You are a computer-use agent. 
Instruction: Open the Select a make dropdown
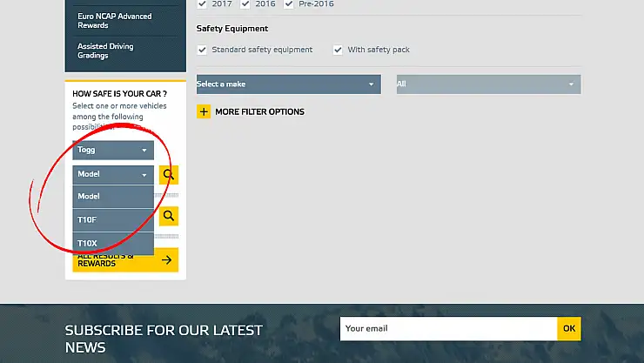pyautogui.click(x=288, y=84)
